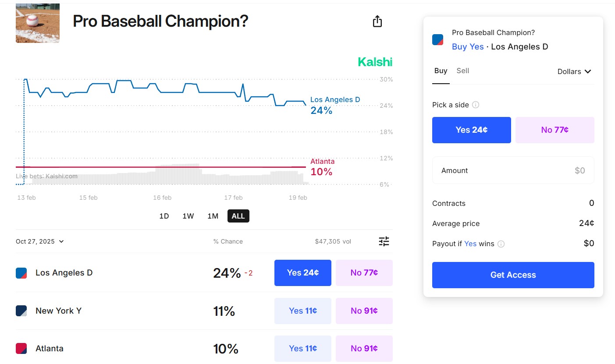
Task: Expand the Oct 27, 2025 date dropdown
Action: [40, 241]
